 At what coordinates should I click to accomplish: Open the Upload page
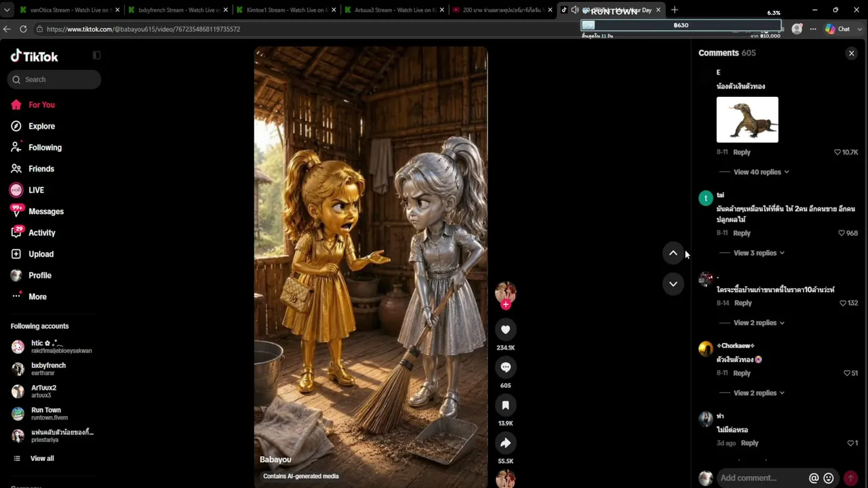click(41, 254)
